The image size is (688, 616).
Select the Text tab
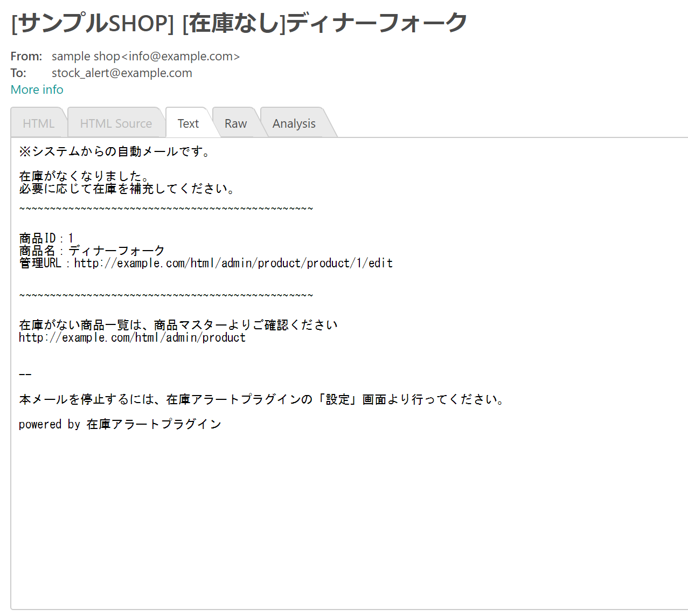tap(188, 123)
